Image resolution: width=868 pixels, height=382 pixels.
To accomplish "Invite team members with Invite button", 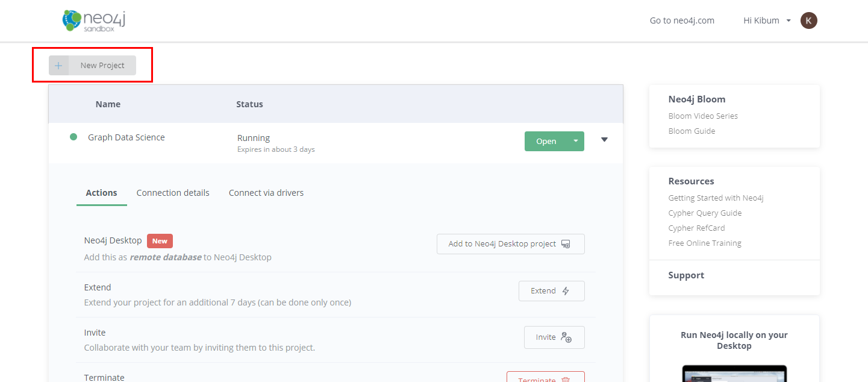I will (x=554, y=337).
